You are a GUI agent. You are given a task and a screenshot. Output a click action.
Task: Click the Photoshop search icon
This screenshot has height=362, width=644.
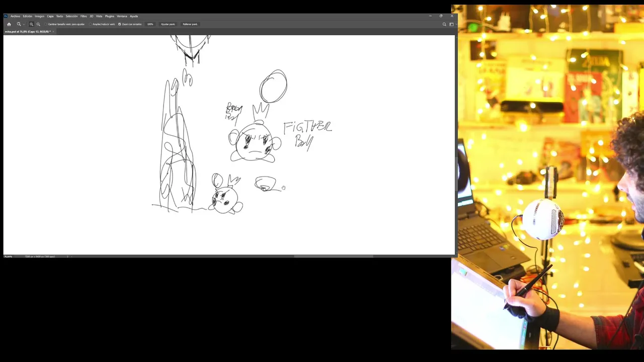444,24
